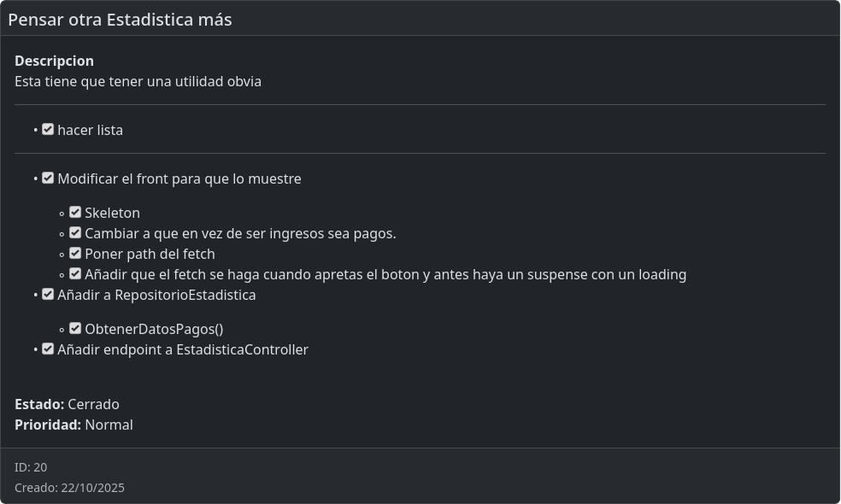Toggle the Skeleton checkbox
This screenshot has width=841, height=504.
(x=75, y=213)
